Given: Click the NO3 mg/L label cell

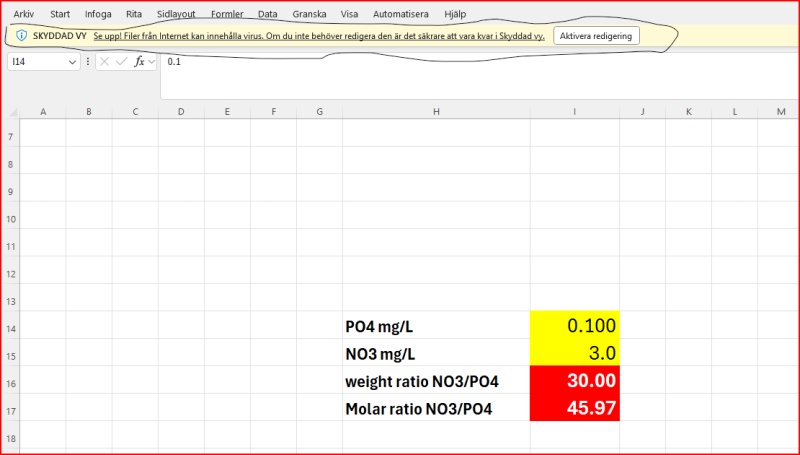Looking at the screenshot, I should click(436, 352).
